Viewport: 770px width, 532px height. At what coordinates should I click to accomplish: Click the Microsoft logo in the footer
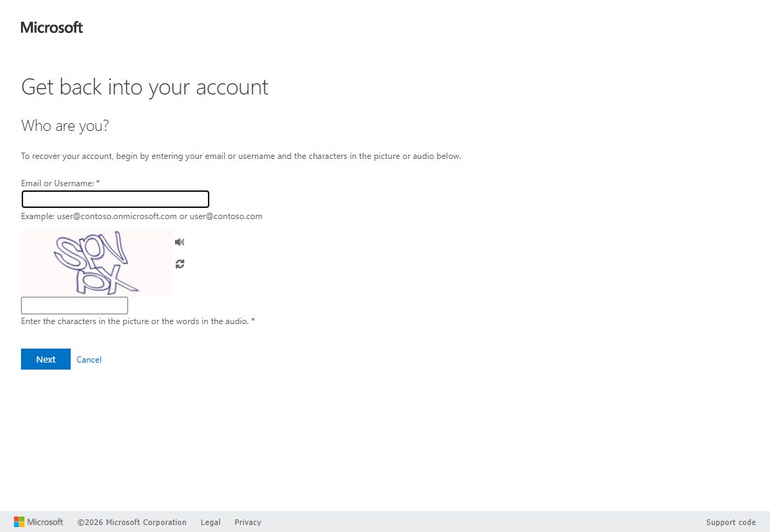38,521
